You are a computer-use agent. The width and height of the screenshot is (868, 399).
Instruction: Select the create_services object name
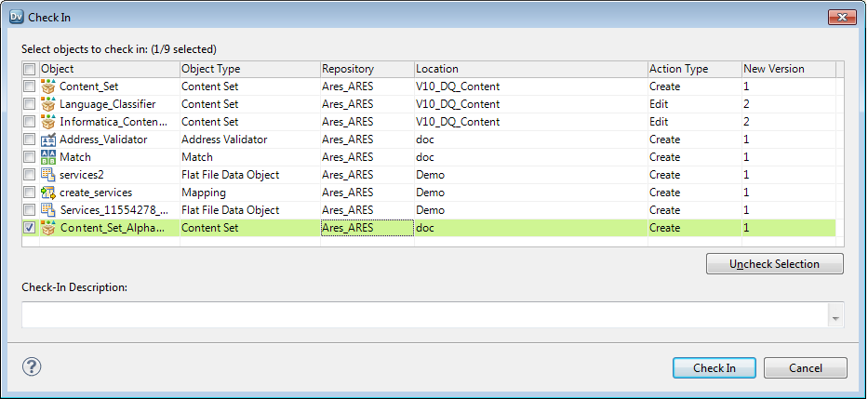tap(97, 193)
